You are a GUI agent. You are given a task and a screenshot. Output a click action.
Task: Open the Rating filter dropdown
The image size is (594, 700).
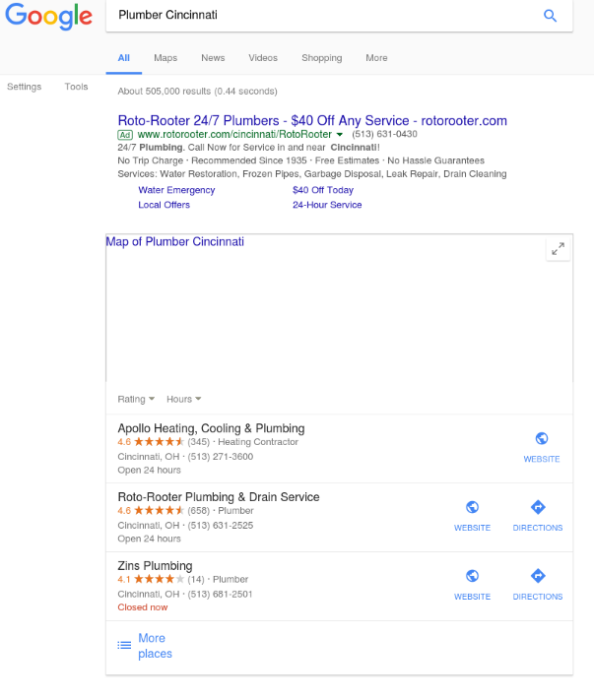pos(136,399)
